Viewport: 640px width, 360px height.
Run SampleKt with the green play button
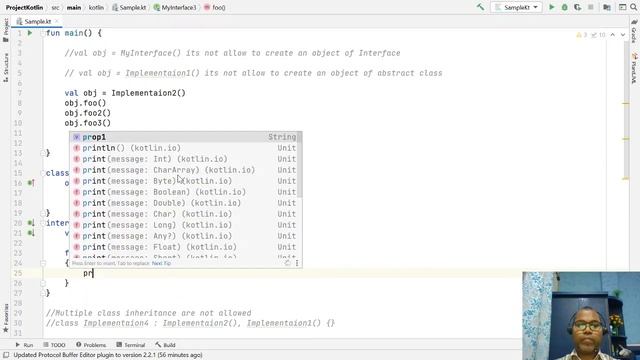(x=552, y=7)
